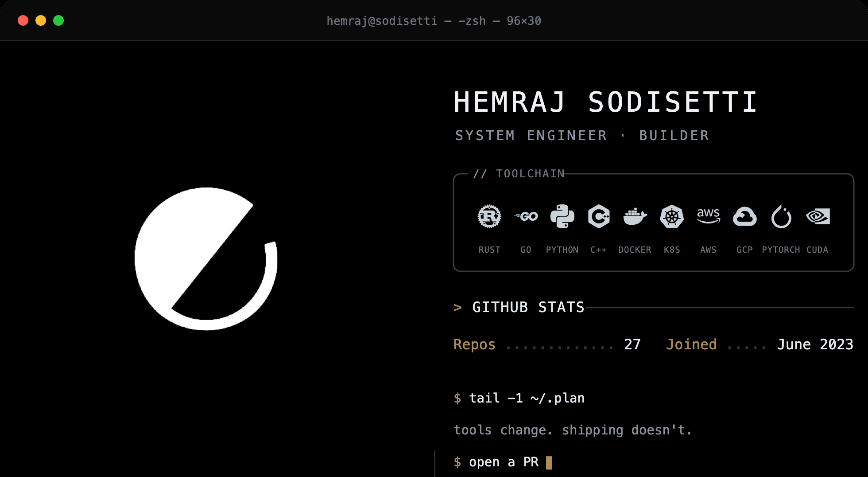Viewport: 868px width, 477px height.
Task: Click the GO label text
Action: pos(526,250)
